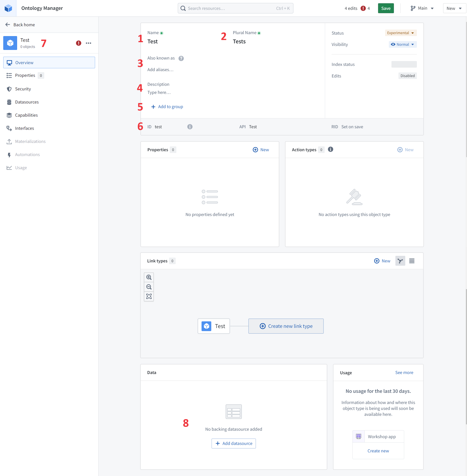Open the Properties section in sidebar
Screen dimensions: 467x476
49,76
